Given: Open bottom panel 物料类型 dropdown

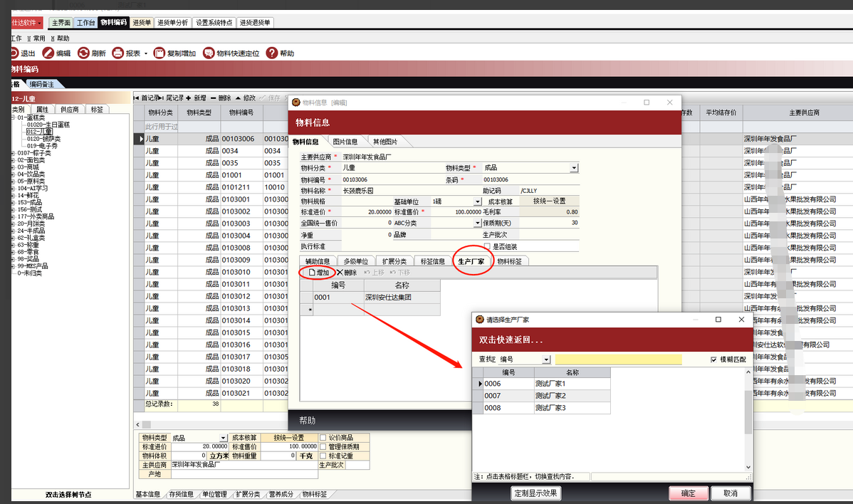Looking at the screenshot, I should pos(223,439).
